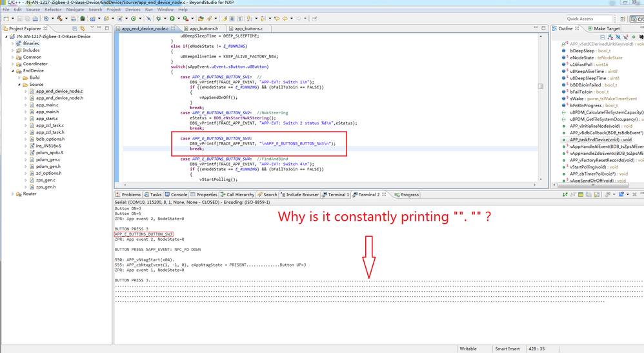Click the editor horizontal scrollbar
The image size is (644, 353).
click(x=329, y=185)
